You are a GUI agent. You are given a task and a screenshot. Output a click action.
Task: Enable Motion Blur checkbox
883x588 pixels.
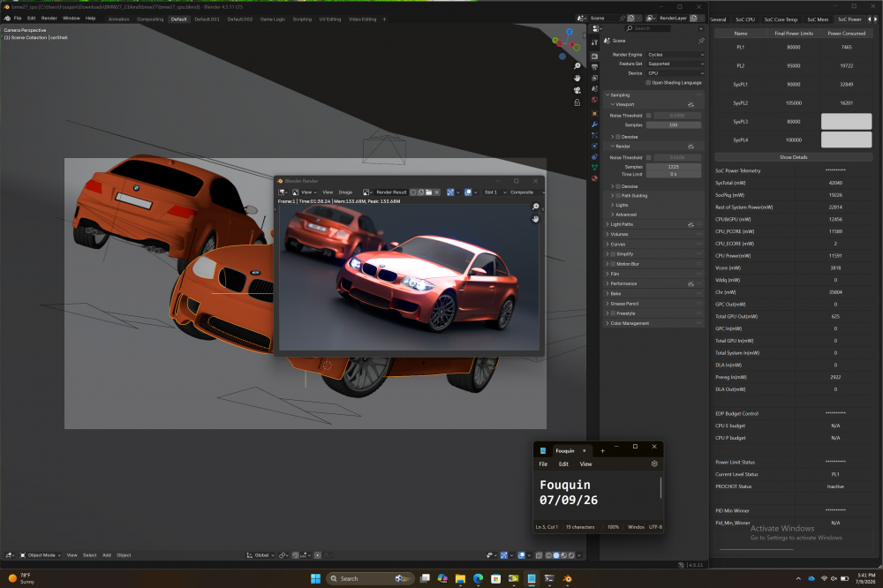click(x=614, y=264)
